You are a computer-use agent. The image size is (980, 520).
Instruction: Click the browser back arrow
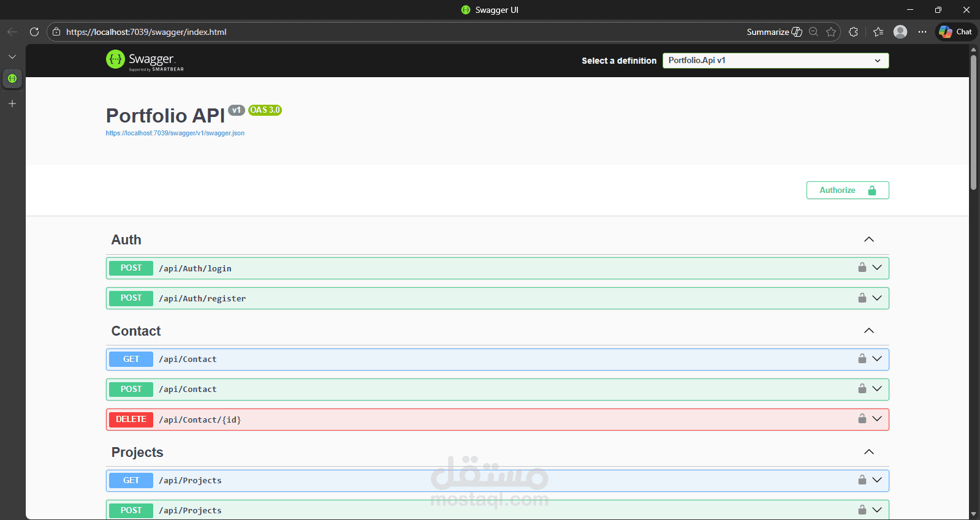pyautogui.click(x=12, y=32)
